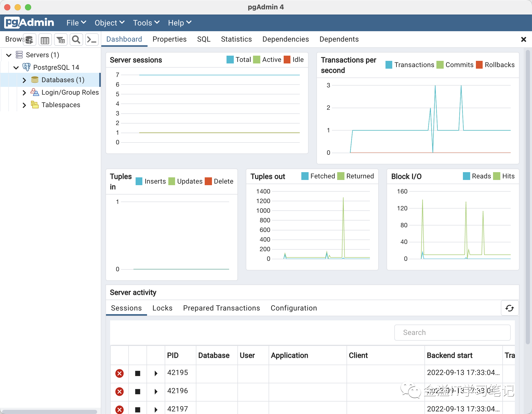This screenshot has height=414, width=532.
Task: Cancel active query for PID 42196
Action: click(138, 392)
